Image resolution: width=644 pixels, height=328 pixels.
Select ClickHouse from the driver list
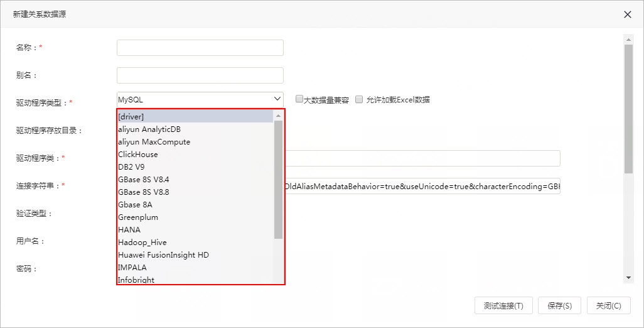pos(195,155)
